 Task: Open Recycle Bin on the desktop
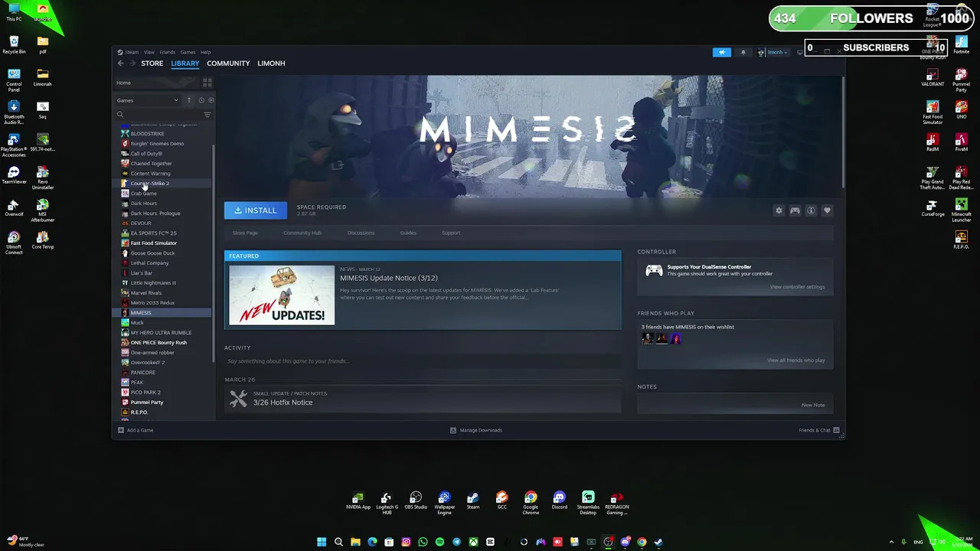[14, 44]
